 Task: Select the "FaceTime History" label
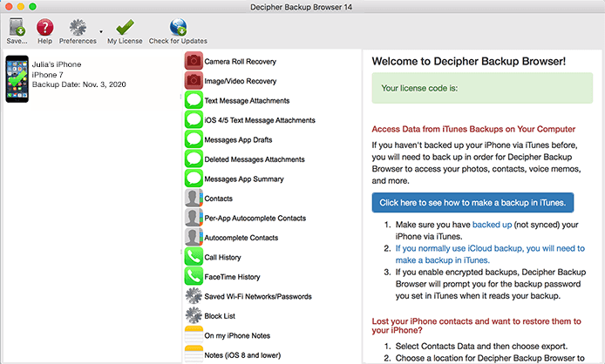click(232, 277)
